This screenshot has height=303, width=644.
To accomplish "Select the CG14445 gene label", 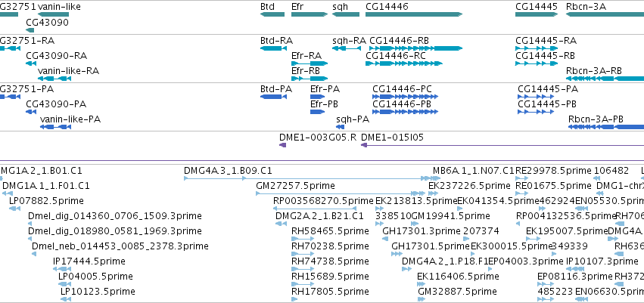I will (537, 7).
